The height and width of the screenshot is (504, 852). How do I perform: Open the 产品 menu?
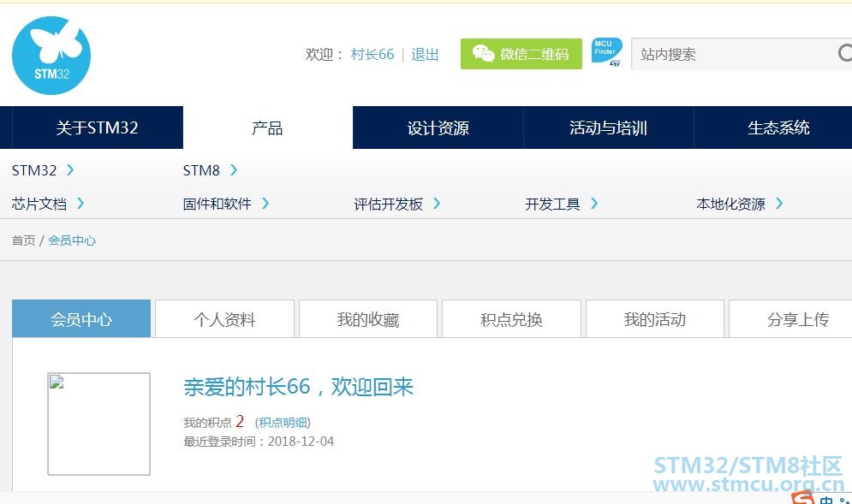(x=268, y=127)
